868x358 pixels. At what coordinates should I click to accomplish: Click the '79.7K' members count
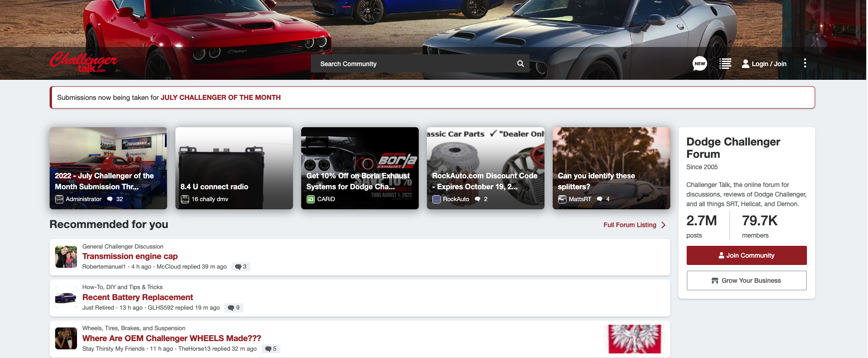[x=760, y=221]
